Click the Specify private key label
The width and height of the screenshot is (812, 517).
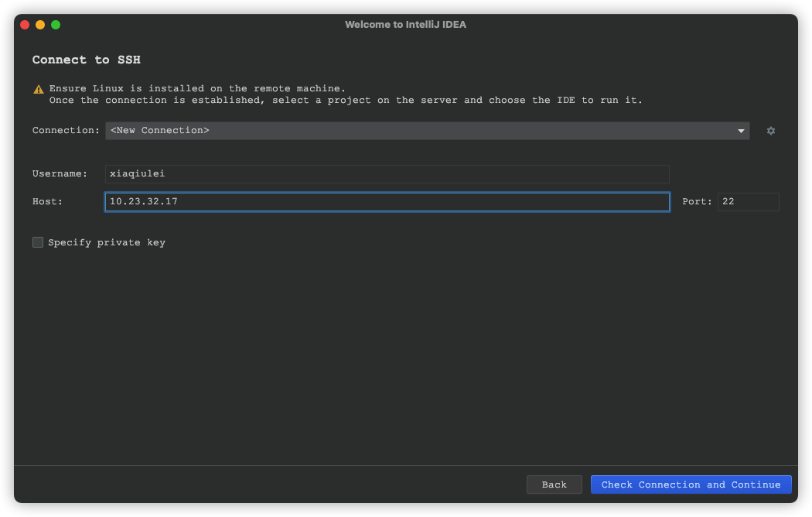pos(107,242)
